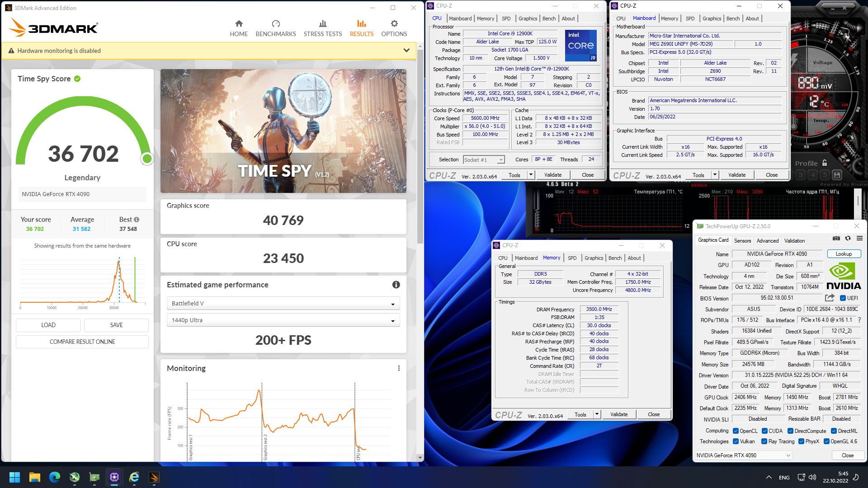The image size is (868, 488).
Task: Open the Tools dropdown arrow in the CPU-Z CPU window
Action: coord(531,175)
